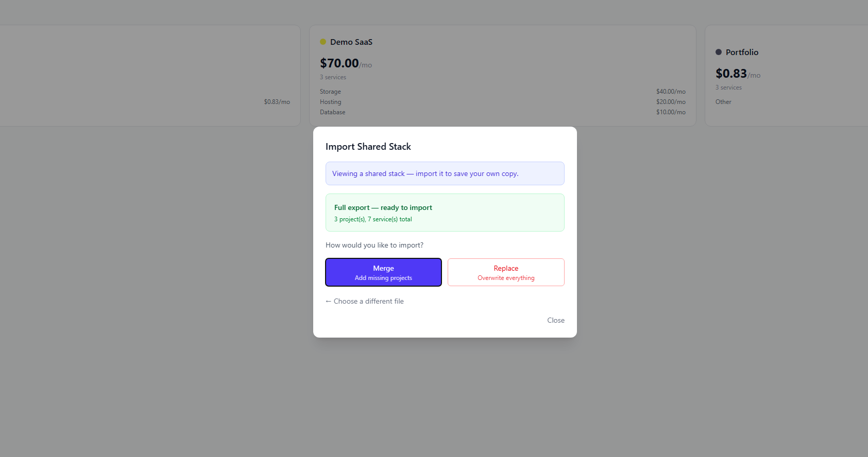Click the $0.83 price on Portfolio card
The image size is (868, 457).
pos(731,74)
